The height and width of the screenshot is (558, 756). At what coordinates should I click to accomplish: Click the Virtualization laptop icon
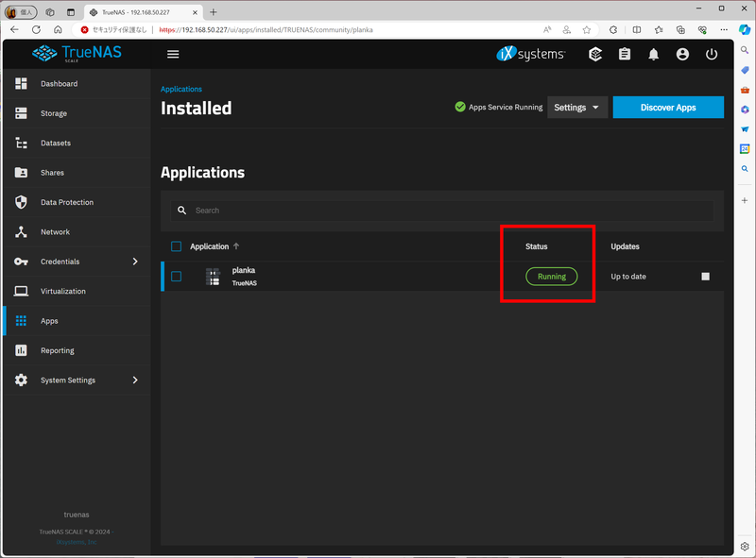[21, 291]
